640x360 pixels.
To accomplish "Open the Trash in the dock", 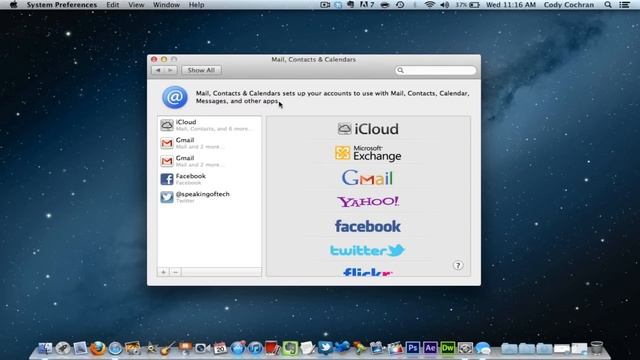I will pyautogui.click(x=597, y=348).
